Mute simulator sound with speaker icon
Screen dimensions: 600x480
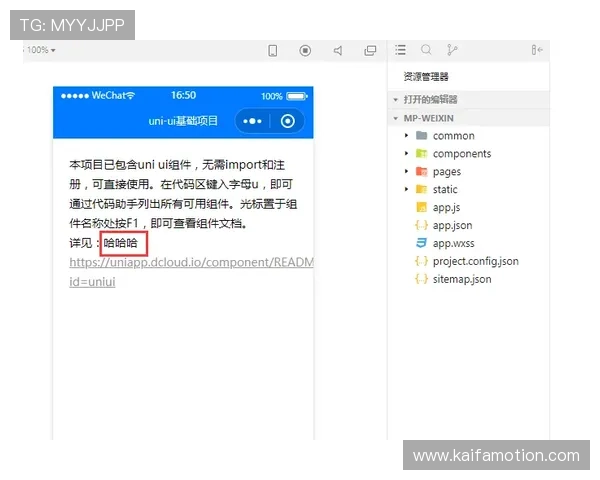tap(338, 51)
